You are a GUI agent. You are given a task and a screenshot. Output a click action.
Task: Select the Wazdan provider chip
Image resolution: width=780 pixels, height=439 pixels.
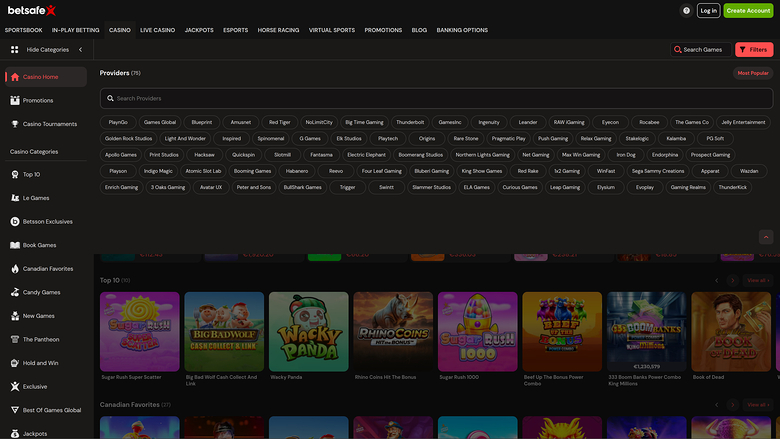tap(749, 171)
